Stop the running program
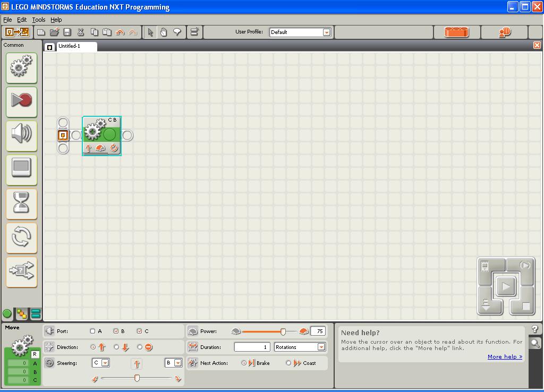Screen dimensions: 544x392 (525, 305)
